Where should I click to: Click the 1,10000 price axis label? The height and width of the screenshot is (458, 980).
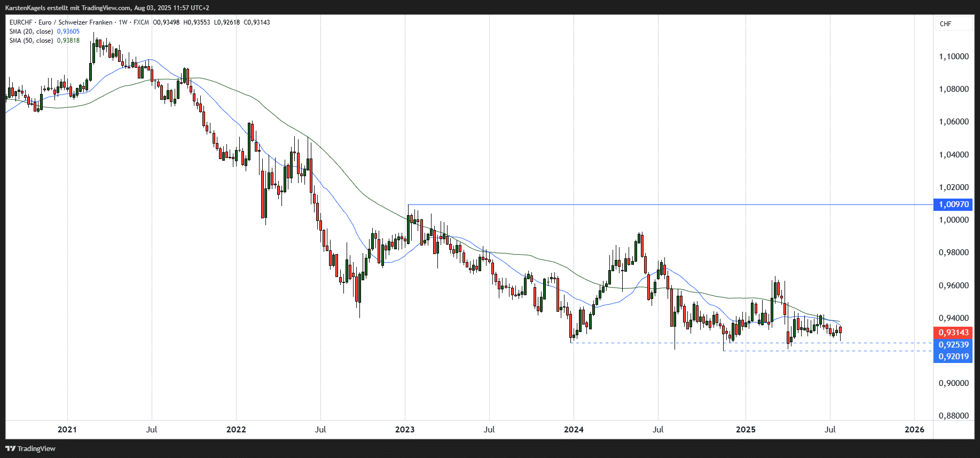tap(954, 57)
